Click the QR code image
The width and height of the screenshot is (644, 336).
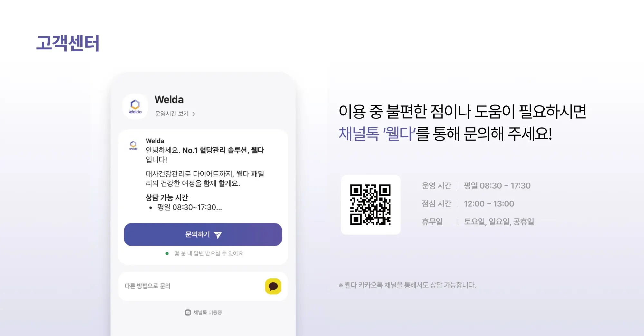coord(370,205)
